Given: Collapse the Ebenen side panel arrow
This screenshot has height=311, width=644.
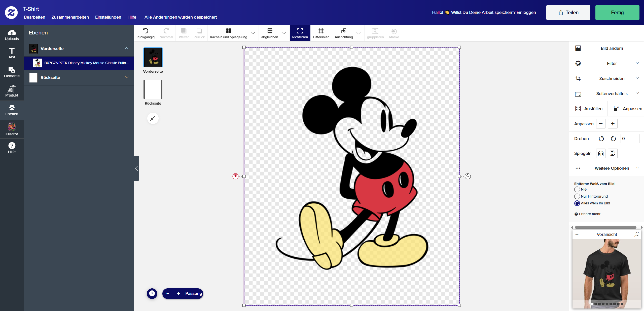Looking at the screenshot, I should (x=136, y=168).
